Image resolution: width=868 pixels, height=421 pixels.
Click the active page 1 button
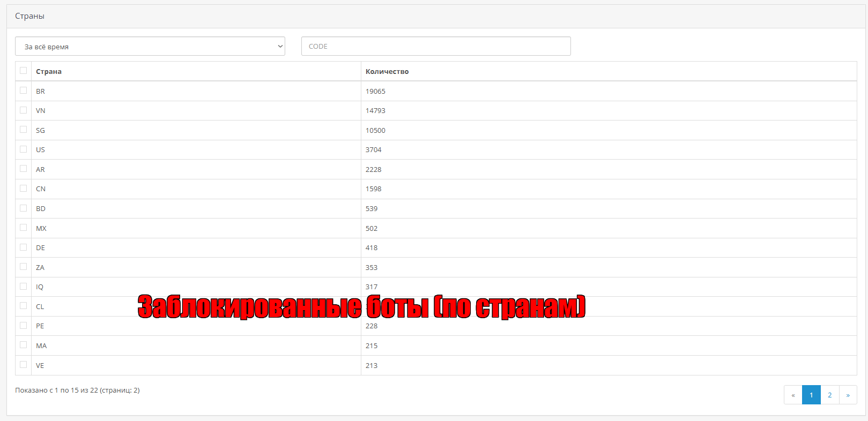coord(811,395)
